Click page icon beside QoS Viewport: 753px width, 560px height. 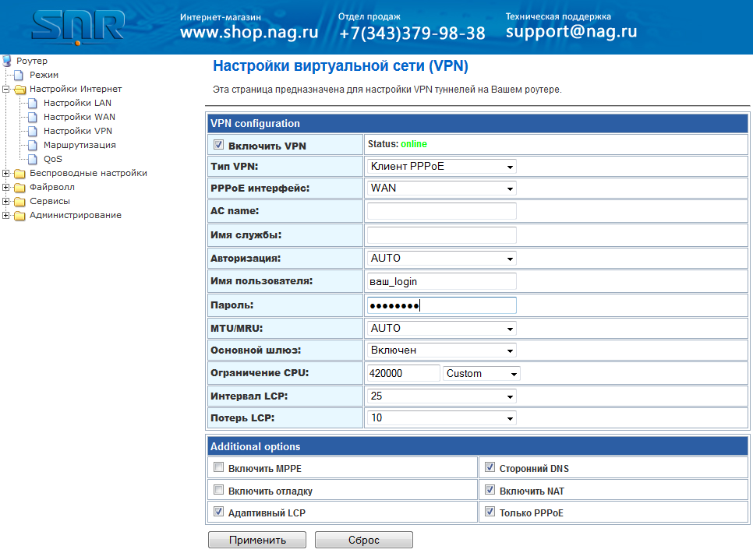[x=33, y=160]
